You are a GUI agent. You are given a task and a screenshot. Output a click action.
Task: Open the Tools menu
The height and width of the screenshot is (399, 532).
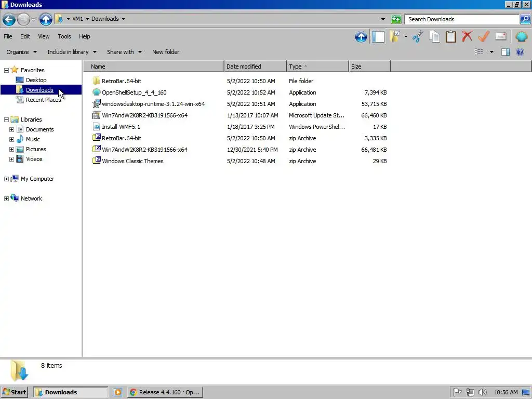[64, 36]
